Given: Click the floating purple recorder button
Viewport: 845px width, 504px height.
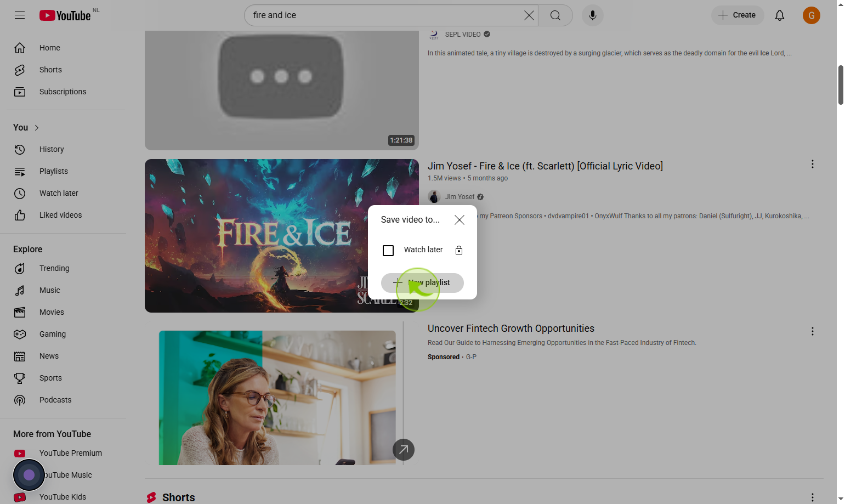Looking at the screenshot, I should pyautogui.click(x=29, y=475).
